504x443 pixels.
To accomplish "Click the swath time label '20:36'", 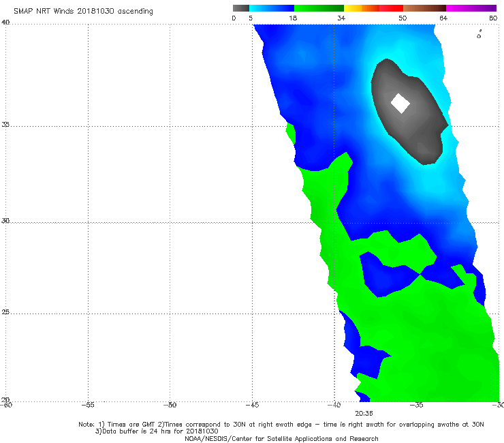I will coord(364,414).
